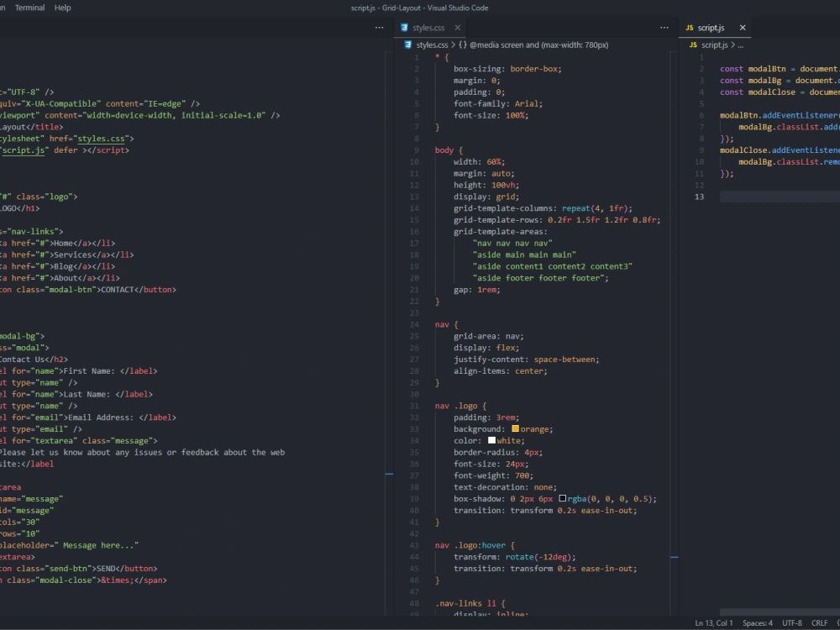Viewport: 840px width, 630px height.
Task: Click 'font-family: Arial;' in styles.css
Action: pos(498,104)
